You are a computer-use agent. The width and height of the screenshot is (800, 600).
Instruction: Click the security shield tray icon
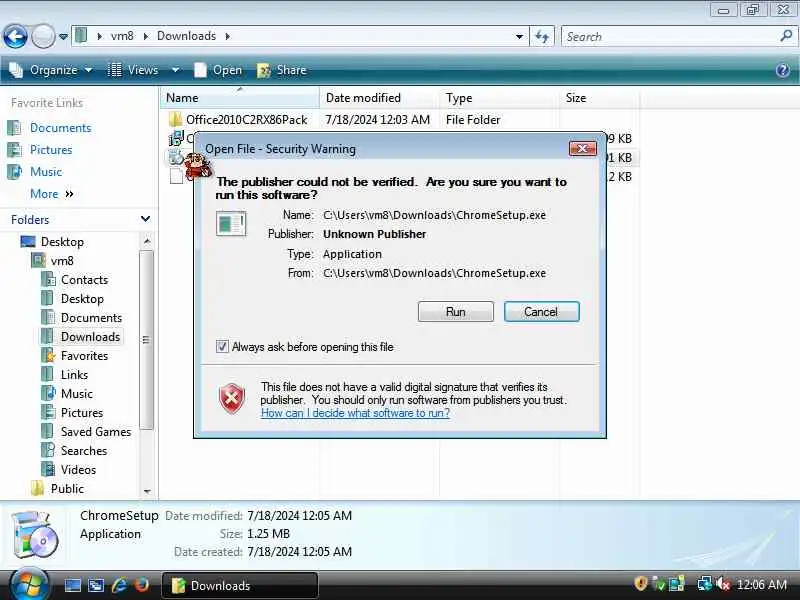tap(641, 583)
